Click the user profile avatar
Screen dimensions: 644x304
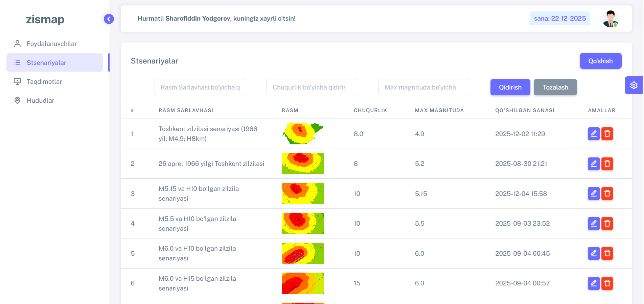coord(610,19)
